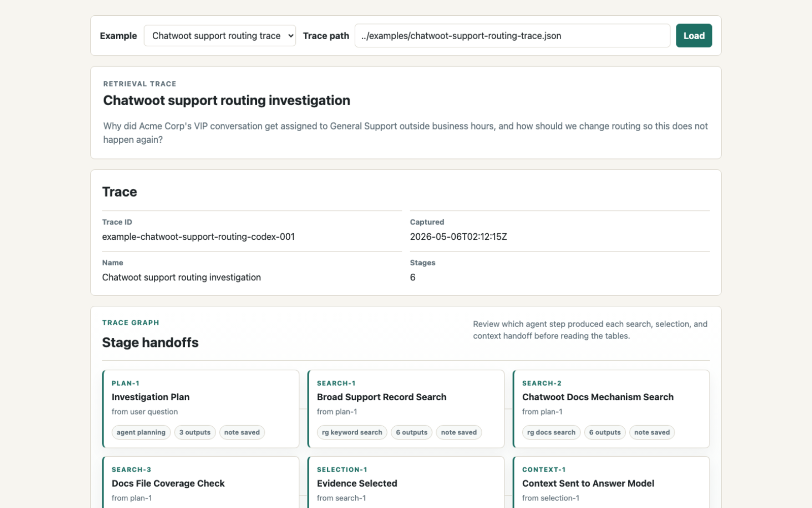The height and width of the screenshot is (508, 812).
Task: Open the Docs File Coverage Check card
Action: coord(201,483)
